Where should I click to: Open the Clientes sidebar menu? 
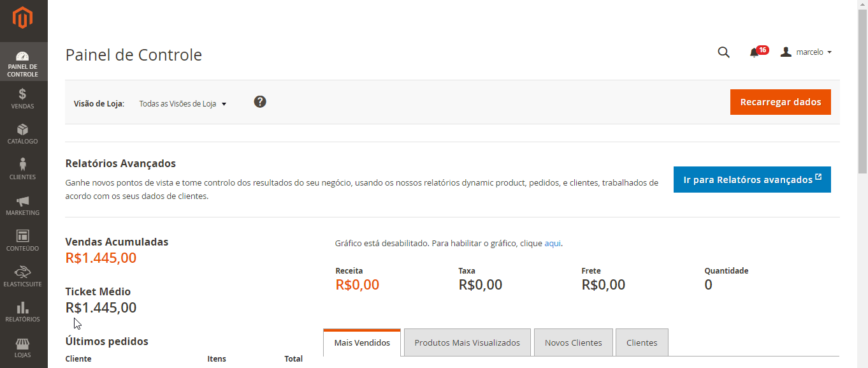coord(23,170)
